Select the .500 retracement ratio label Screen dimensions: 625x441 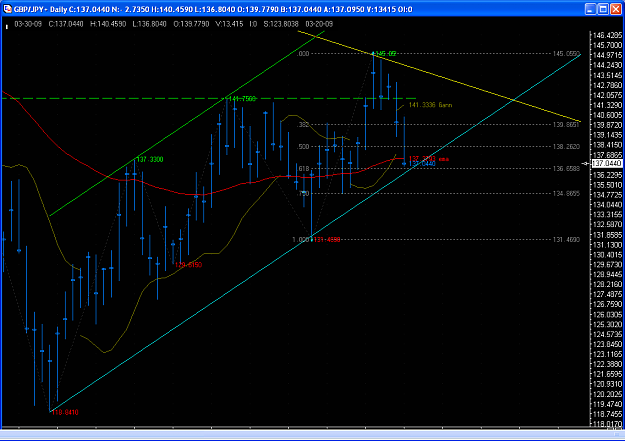tap(303, 147)
